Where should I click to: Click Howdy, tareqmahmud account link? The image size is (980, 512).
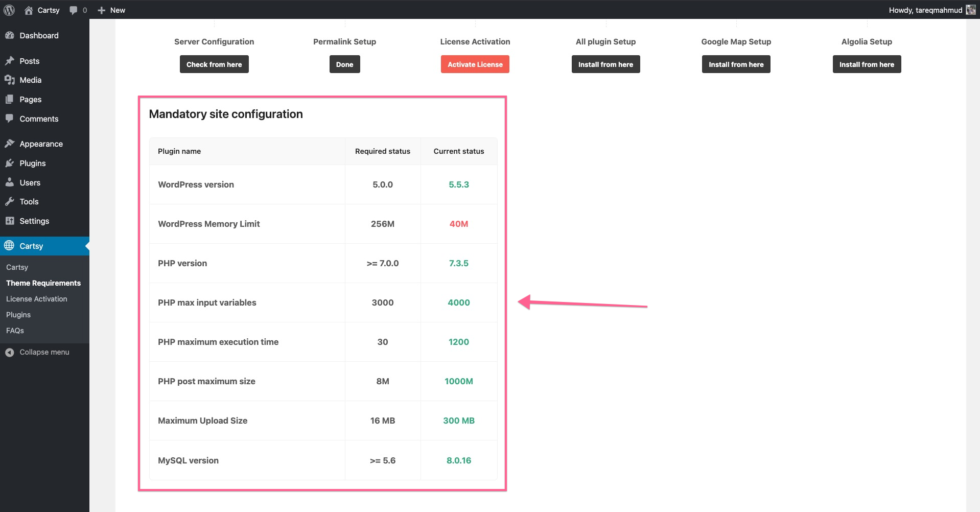click(x=925, y=10)
